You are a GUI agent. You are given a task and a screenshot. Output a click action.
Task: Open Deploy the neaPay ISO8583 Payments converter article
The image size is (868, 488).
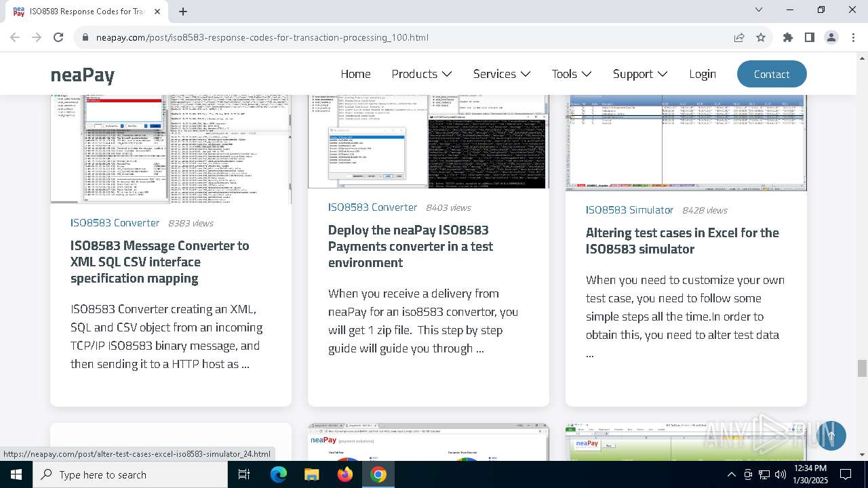point(410,246)
